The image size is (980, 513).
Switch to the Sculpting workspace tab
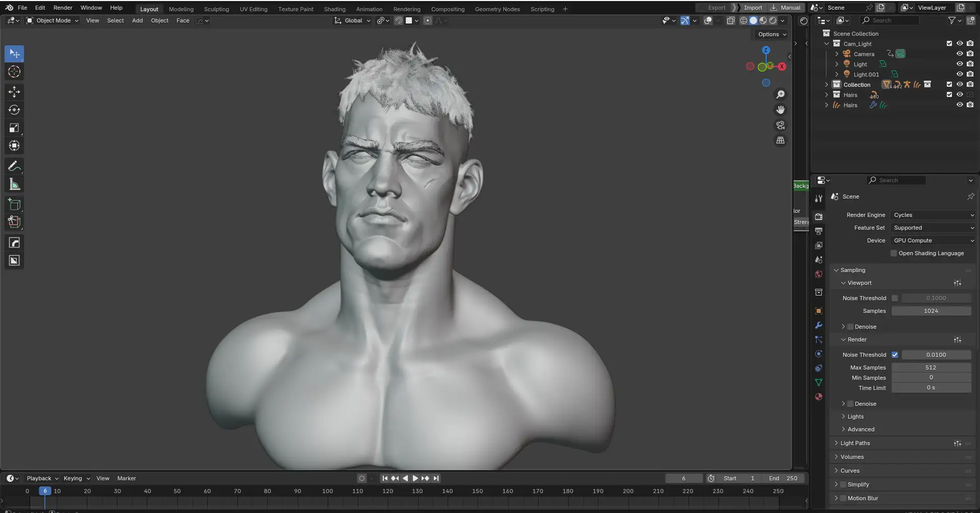point(216,9)
